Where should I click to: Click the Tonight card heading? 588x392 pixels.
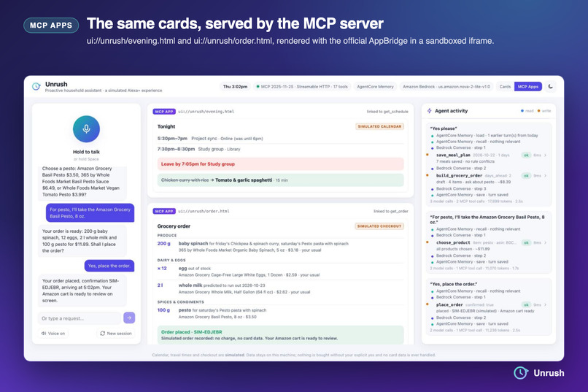pos(166,126)
